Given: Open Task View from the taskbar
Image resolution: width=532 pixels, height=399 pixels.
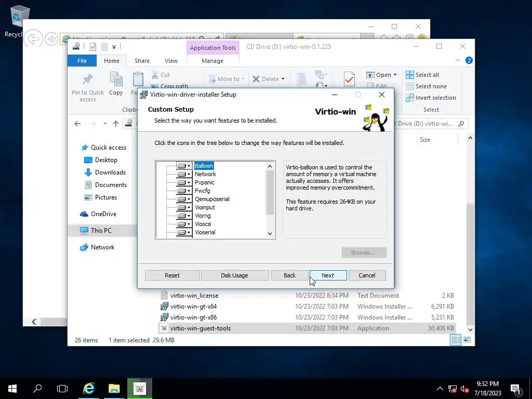Looking at the screenshot, I should [x=62, y=389].
